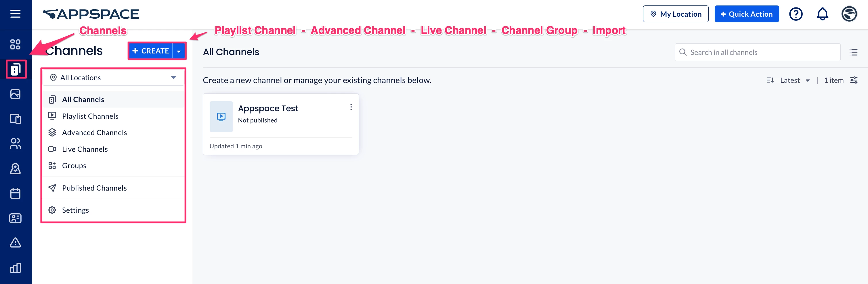Viewport: 868px width, 284px height.
Task: Open the Devices icon in sidebar
Action: 15,119
